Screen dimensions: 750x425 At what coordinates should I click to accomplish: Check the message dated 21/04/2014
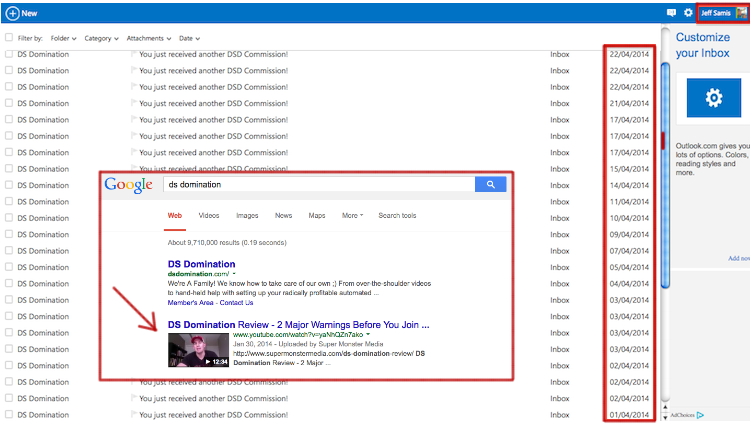9,103
